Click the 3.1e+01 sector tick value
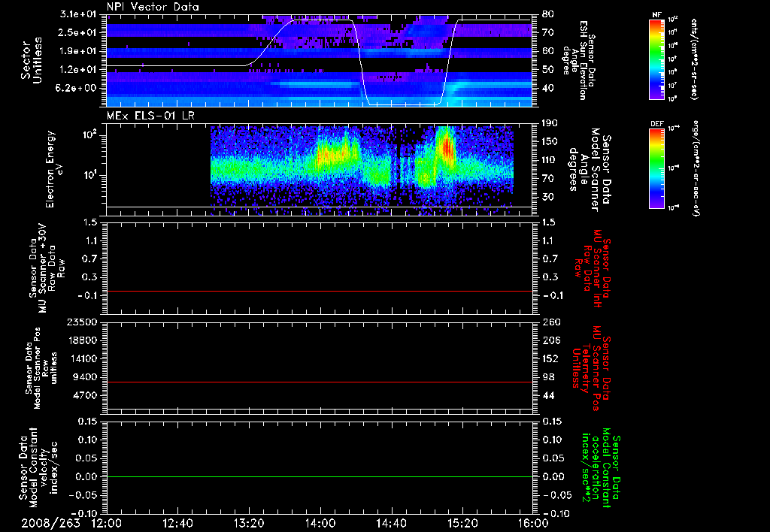This screenshot has width=770, height=532. [x=80, y=14]
